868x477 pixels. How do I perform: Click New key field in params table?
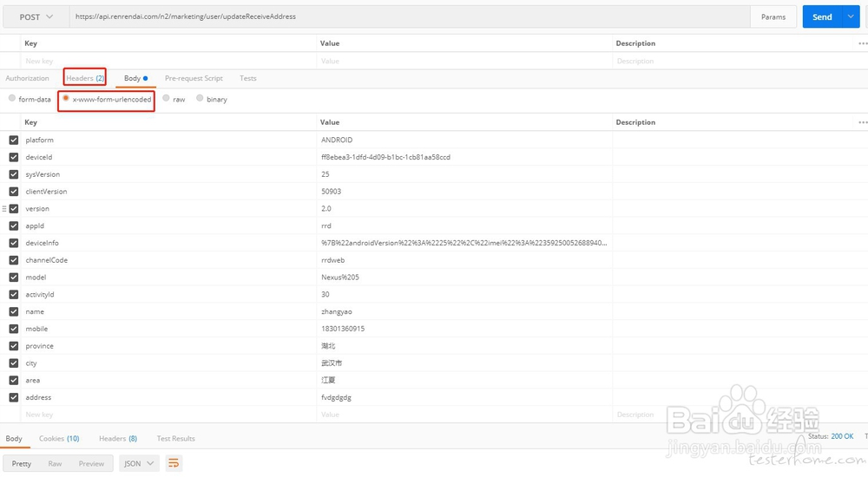169,61
